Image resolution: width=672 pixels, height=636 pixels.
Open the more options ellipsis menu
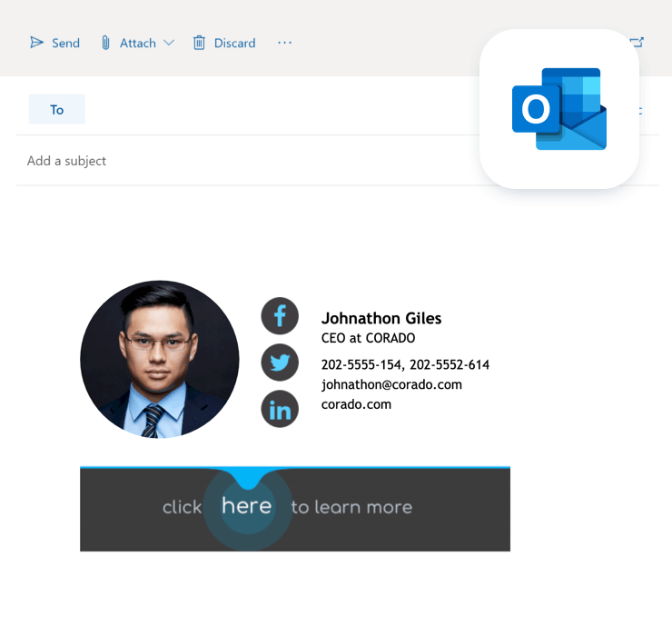click(284, 43)
